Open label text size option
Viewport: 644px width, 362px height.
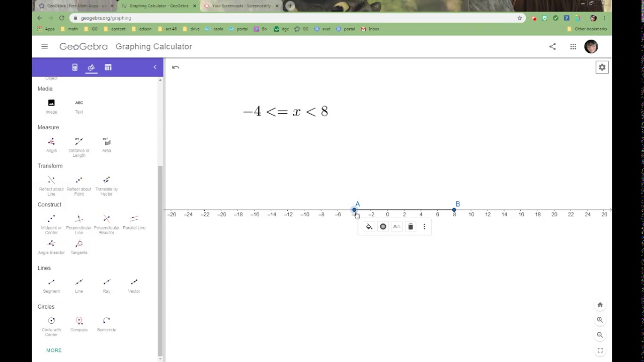point(397,227)
